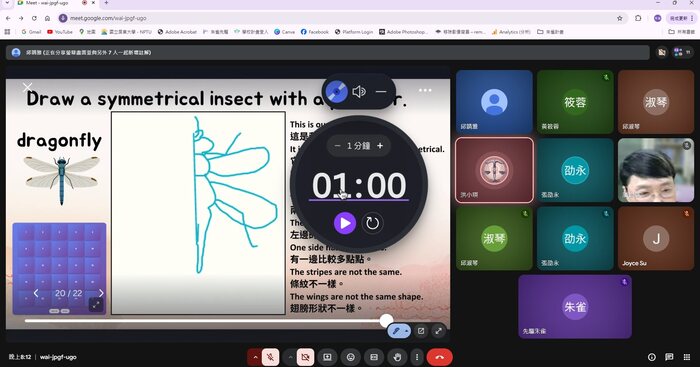The image size is (700, 367).
Task: Open the pen tool options arrow
Action: tap(406, 331)
